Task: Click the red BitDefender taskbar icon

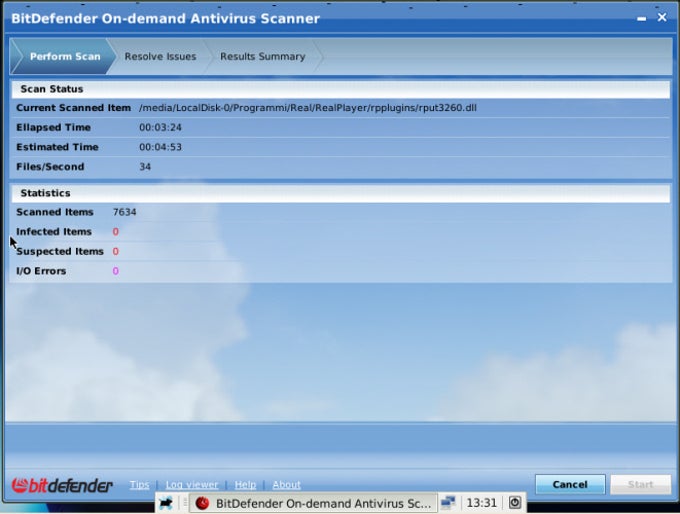Action: (203, 503)
